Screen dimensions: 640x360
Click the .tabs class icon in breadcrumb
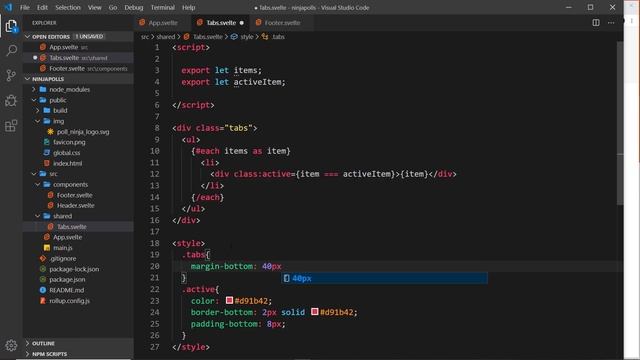pos(265,37)
